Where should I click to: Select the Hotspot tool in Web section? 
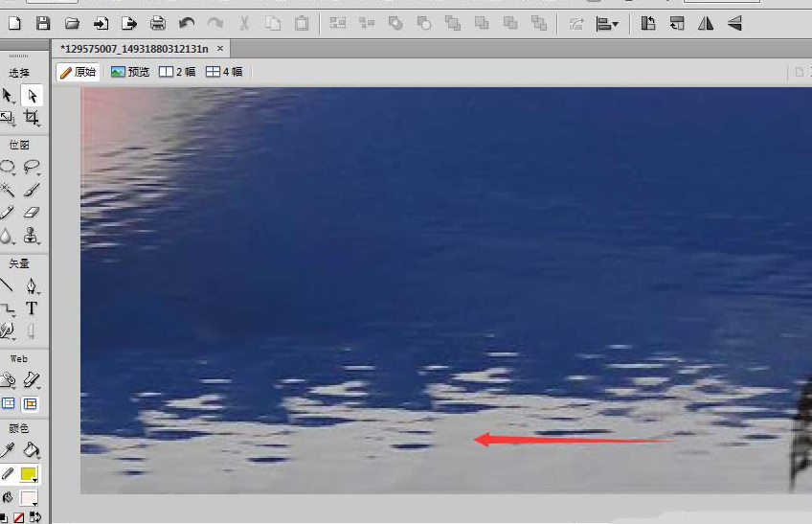tap(8, 380)
